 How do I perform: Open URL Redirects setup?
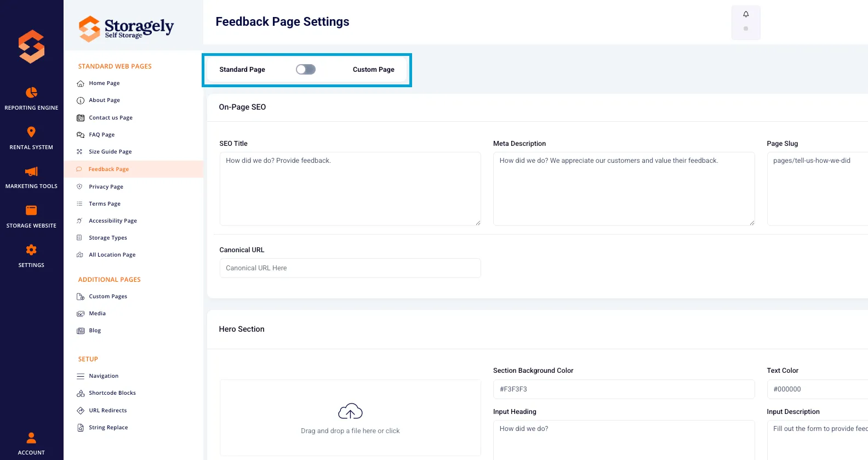pyautogui.click(x=108, y=411)
